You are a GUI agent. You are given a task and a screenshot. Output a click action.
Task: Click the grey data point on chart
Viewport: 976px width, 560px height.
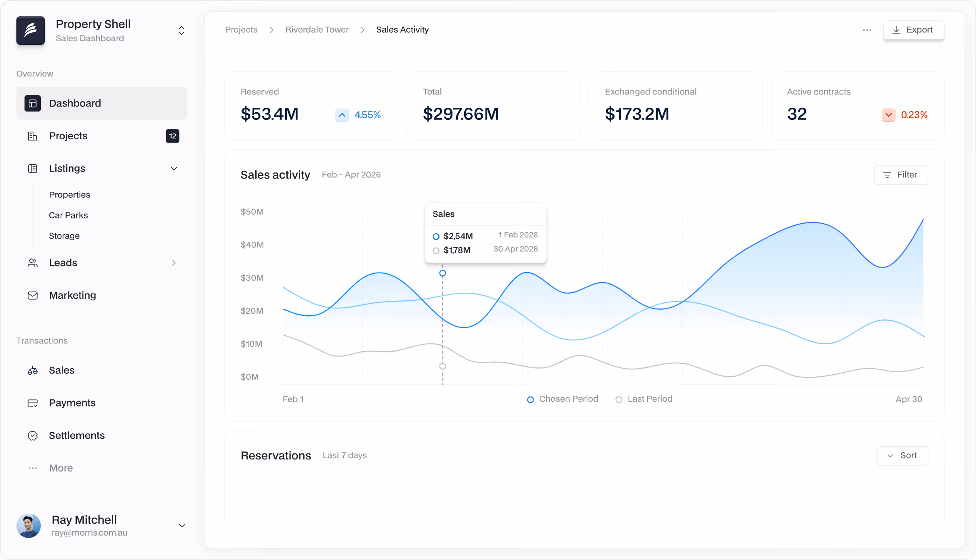click(442, 366)
